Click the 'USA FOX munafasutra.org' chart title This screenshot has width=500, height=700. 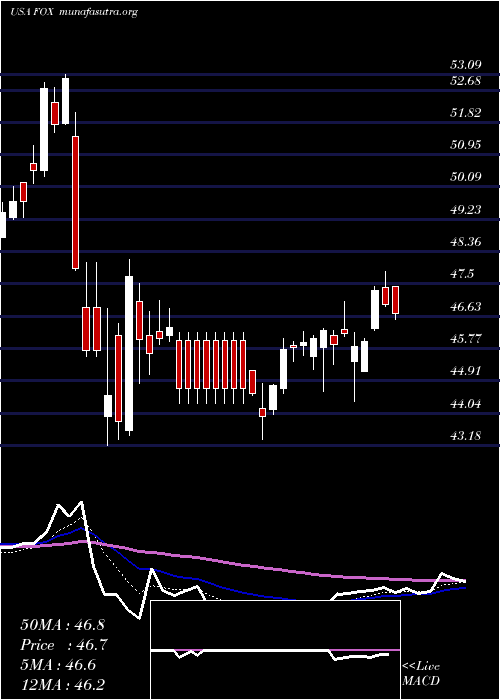click(73, 12)
